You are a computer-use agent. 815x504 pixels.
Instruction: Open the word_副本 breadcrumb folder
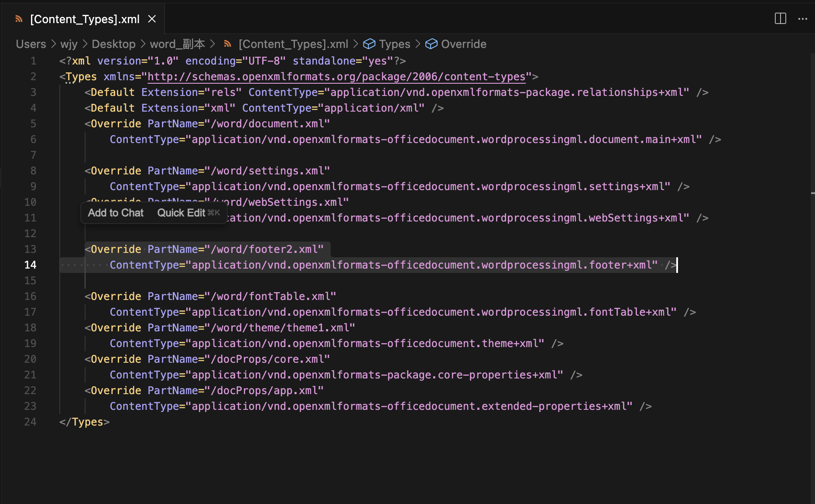pyautogui.click(x=177, y=44)
